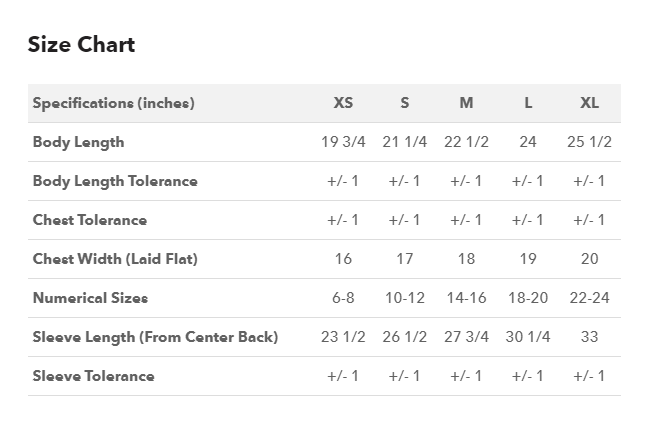Select the XS column header

point(343,103)
